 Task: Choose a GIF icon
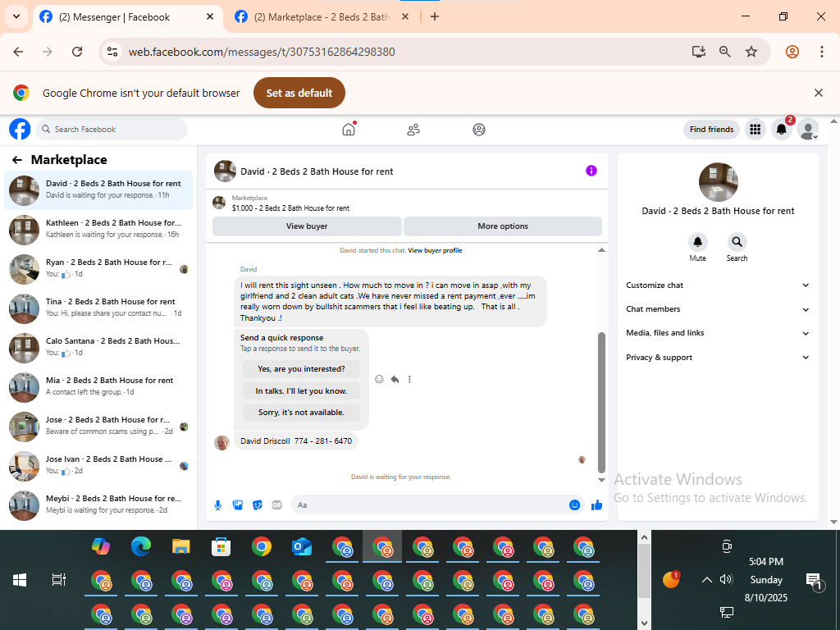pos(277,505)
